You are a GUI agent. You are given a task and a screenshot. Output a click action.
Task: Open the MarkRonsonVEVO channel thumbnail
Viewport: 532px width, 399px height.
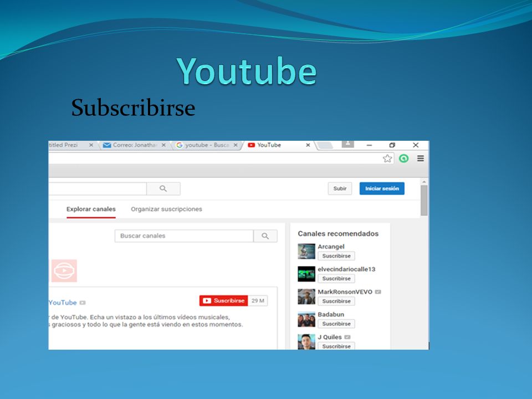tap(306, 297)
